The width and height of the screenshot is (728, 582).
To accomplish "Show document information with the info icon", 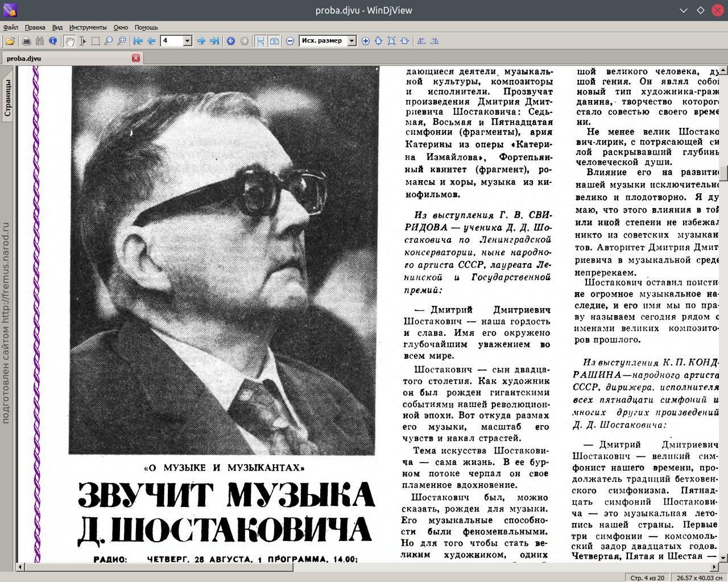I will [x=53, y=41].
